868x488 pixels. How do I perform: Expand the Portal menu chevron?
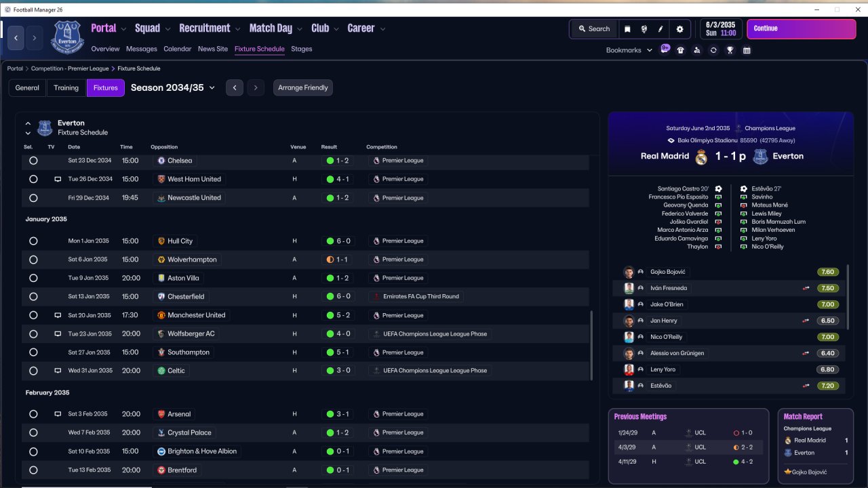tap(123, 29)
